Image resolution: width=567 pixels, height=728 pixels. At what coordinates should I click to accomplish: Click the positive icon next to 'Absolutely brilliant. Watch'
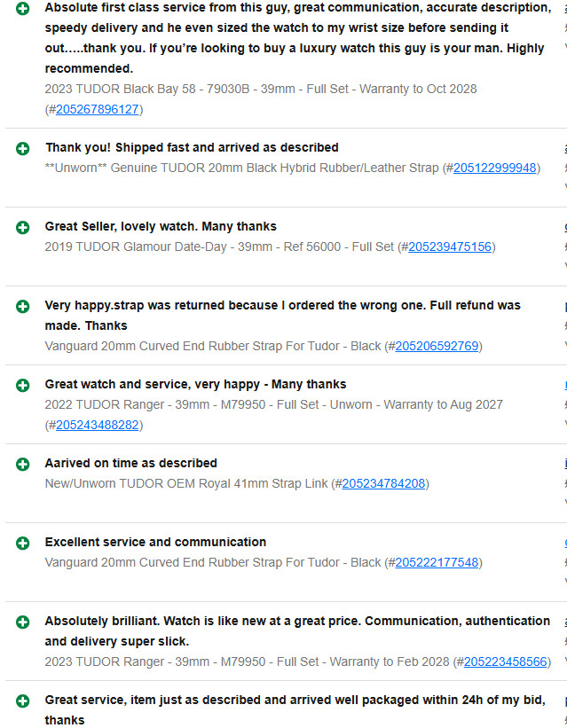coord(22,622)
